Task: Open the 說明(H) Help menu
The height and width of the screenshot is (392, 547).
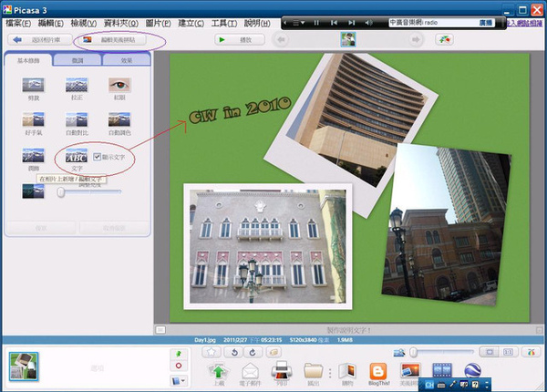Action: point(257,24)
